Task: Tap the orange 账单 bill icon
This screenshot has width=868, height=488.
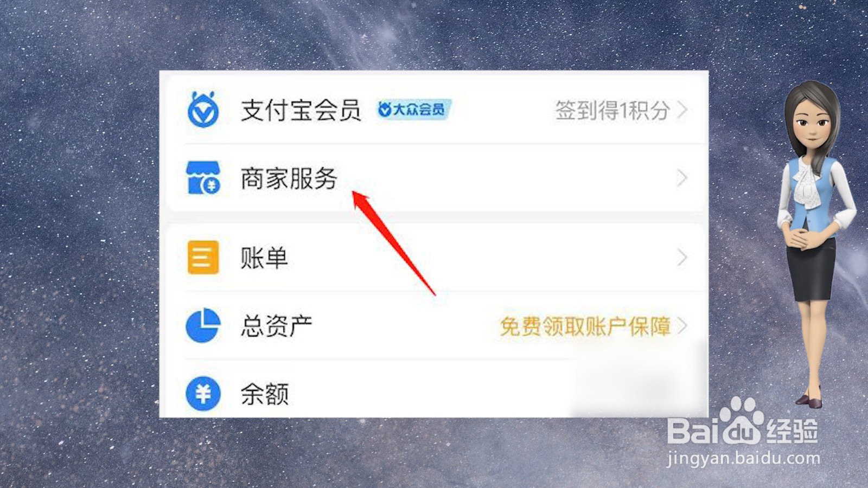Action: point(203,257)
